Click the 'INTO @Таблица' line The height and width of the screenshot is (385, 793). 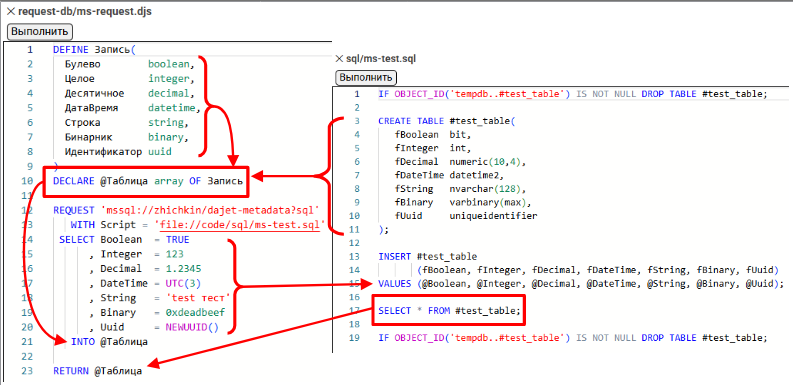[x=109, y=341]
